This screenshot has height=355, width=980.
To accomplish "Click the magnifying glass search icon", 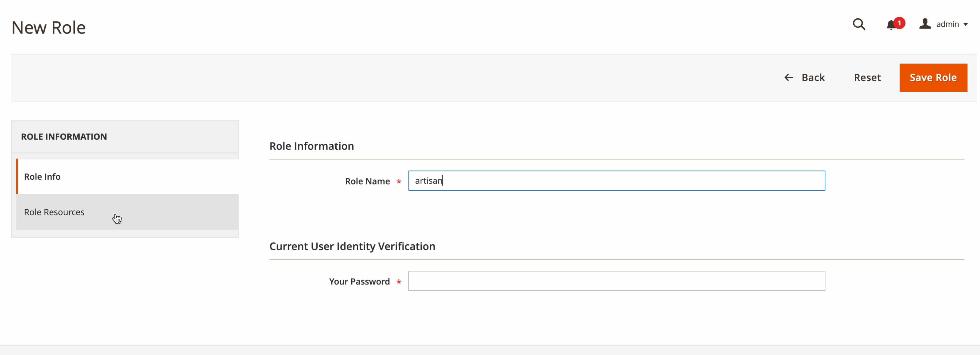I will [859, 25].
